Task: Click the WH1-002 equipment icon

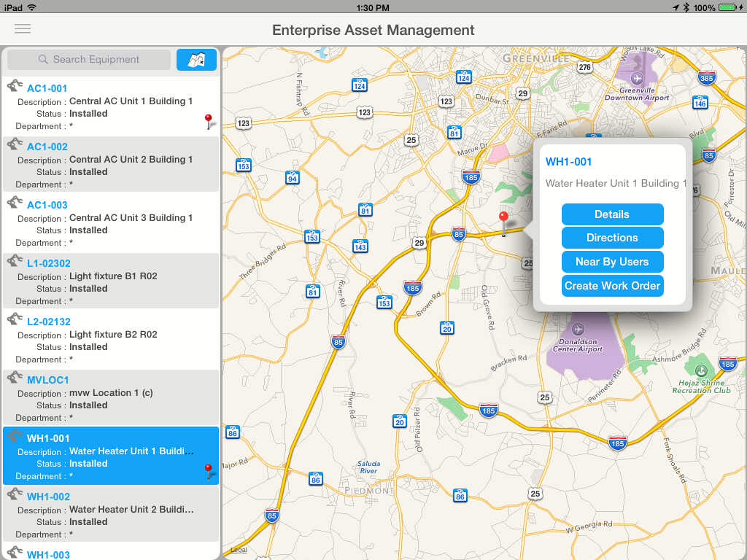Action: [x=15, y=494]
